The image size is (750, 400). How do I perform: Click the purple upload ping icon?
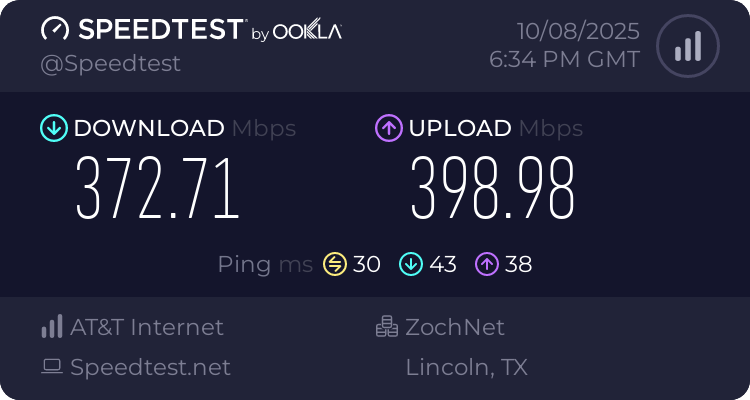487,264
